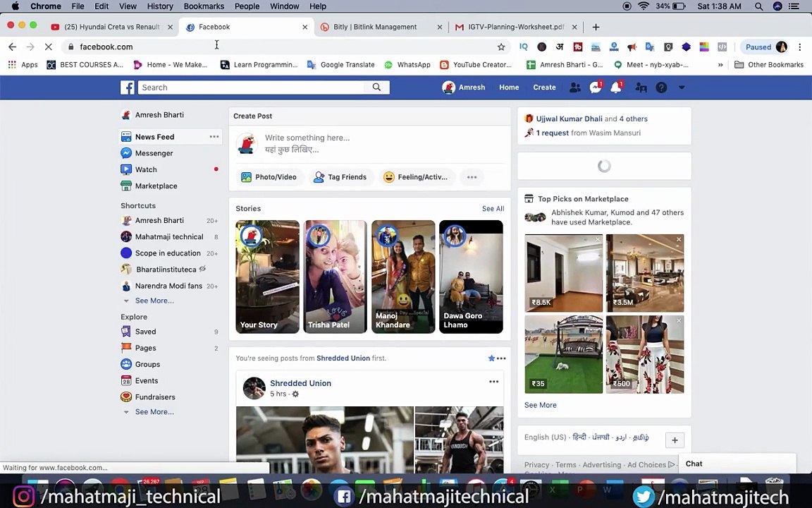Screen dimensions: 812x508
Task: Switch to the Hyundai Creta YouTube tab
Action: tap(112, 27)
